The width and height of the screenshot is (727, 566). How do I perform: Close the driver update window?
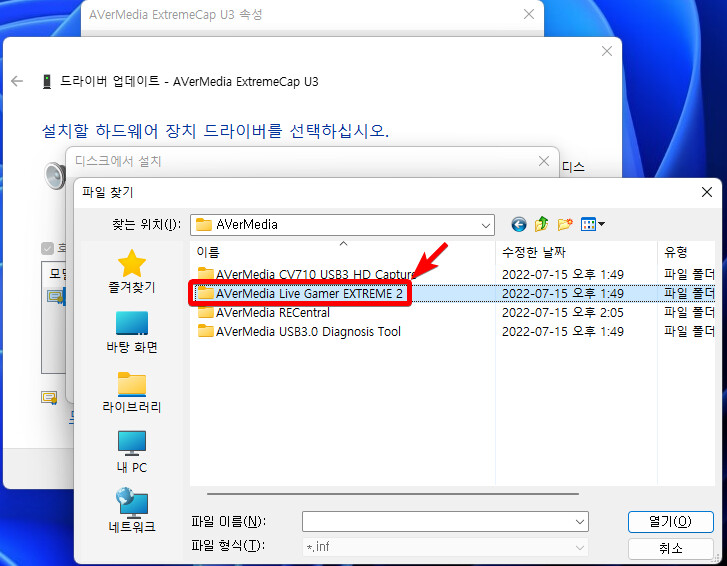[x=606, y=51]
